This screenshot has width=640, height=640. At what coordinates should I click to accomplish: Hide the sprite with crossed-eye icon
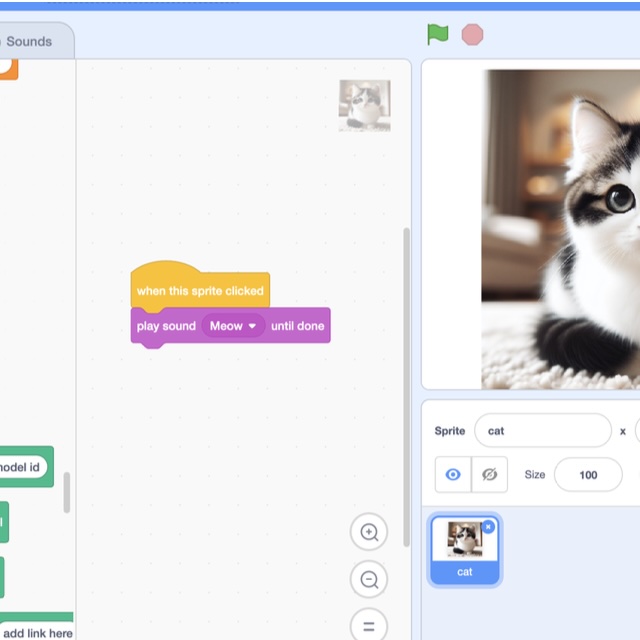tap(489, 474)
